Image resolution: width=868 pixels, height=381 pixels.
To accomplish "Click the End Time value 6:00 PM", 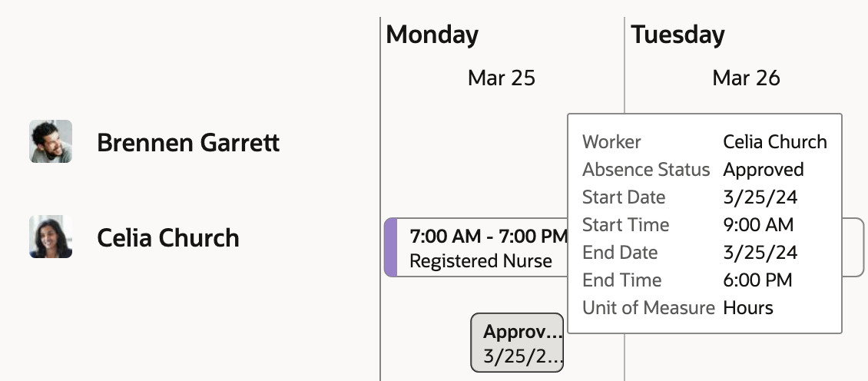I will [757, 280].
